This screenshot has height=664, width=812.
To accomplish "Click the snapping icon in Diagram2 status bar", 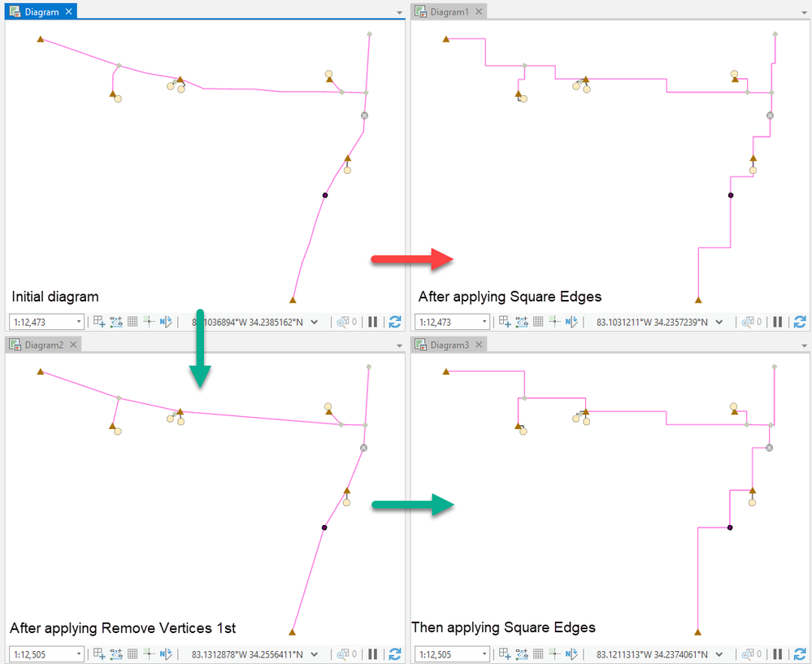I will 116,653.
